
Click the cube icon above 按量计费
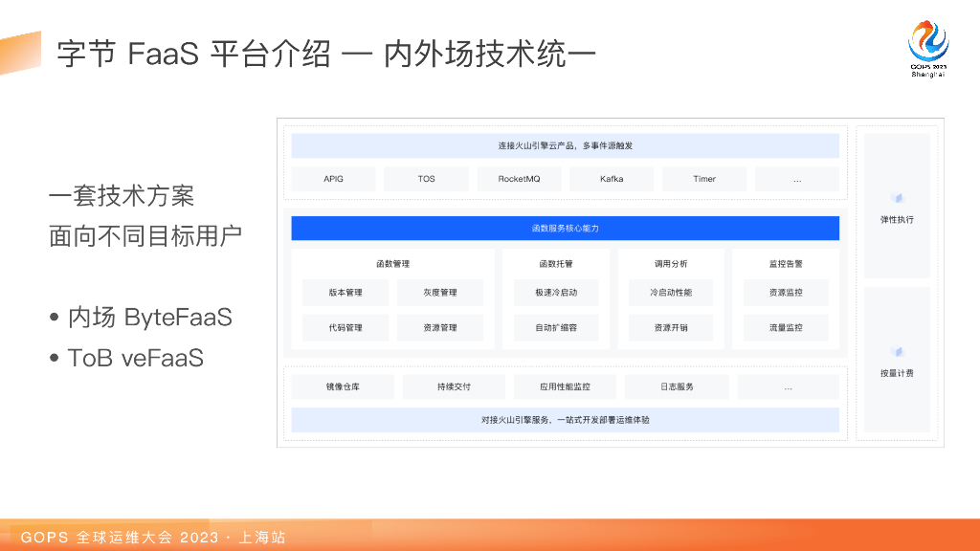(897, 352)
